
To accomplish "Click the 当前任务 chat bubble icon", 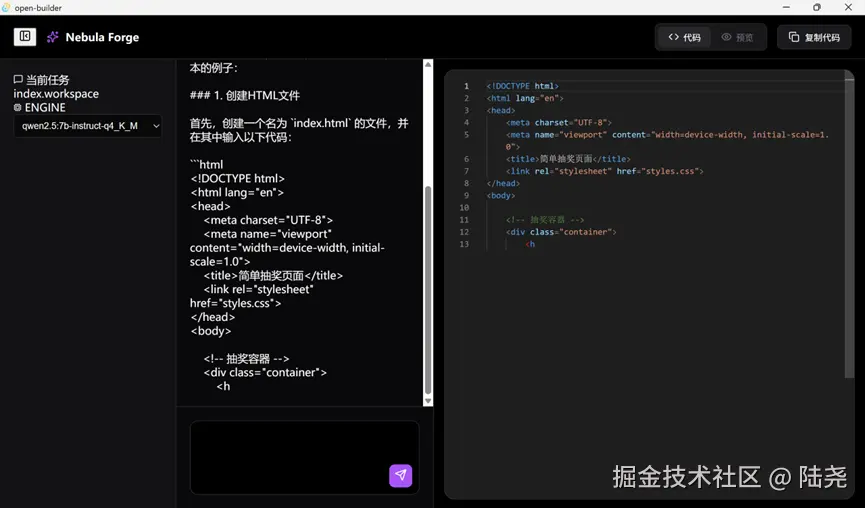I will click(x=18, y=79).
